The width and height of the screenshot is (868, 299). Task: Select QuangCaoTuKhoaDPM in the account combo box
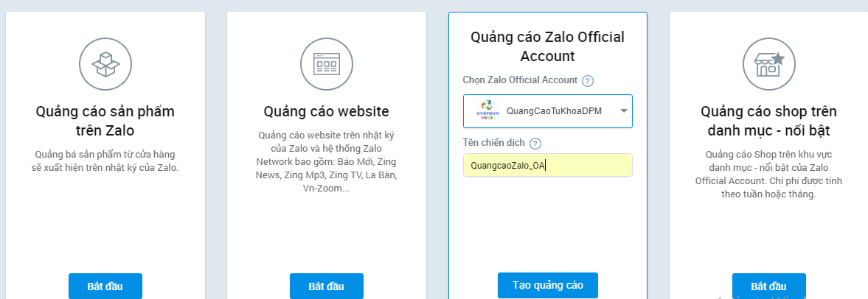[x=548, y=111]
